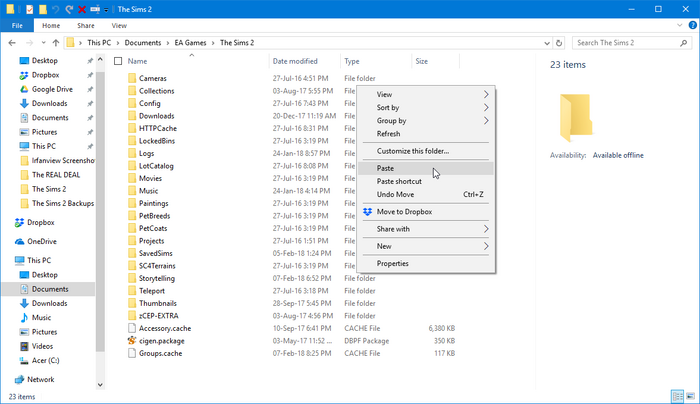The width and height of the screenshot is (700, 404).
Task: Choose Undo Move in the context menu
Action: pyautogui.click(x=426, y=194)
